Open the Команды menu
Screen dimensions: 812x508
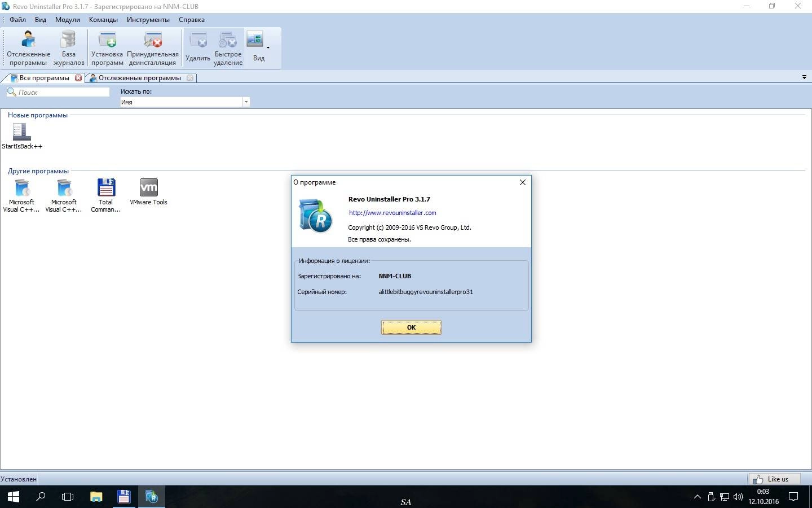click(103, 20)
